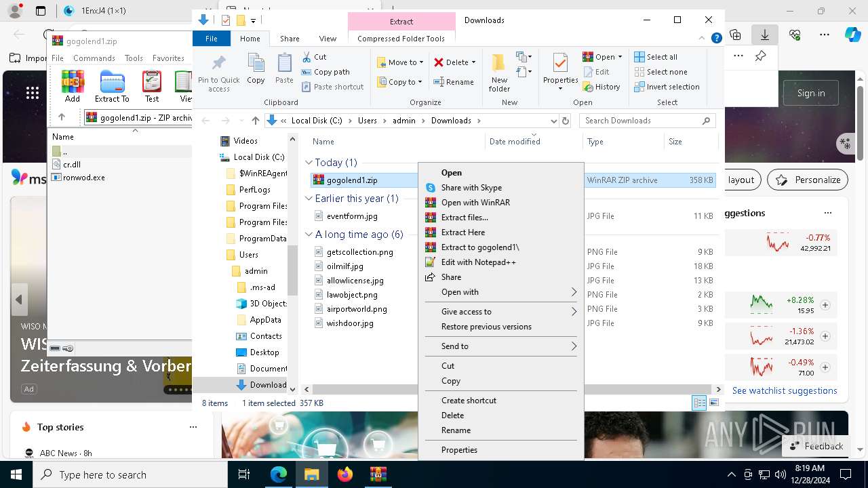Screen dimensions: 868x488
Task: Click the Rename ribbon button
Action: [454, 82]
